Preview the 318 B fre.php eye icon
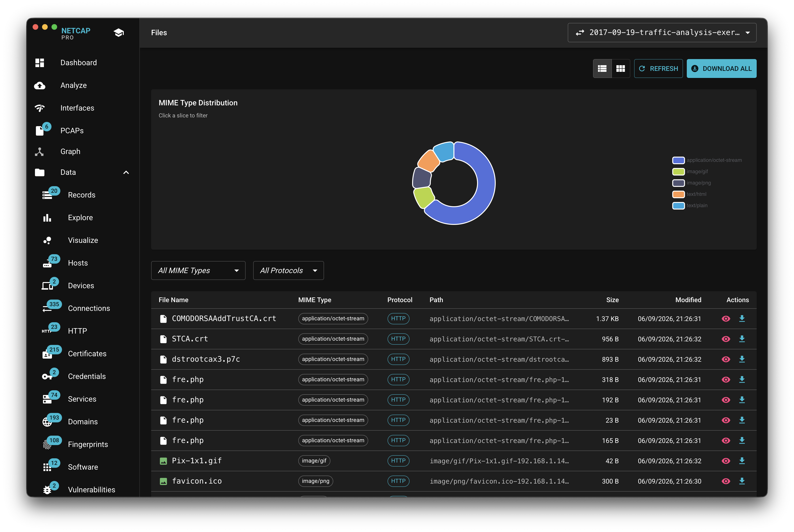 726,380
